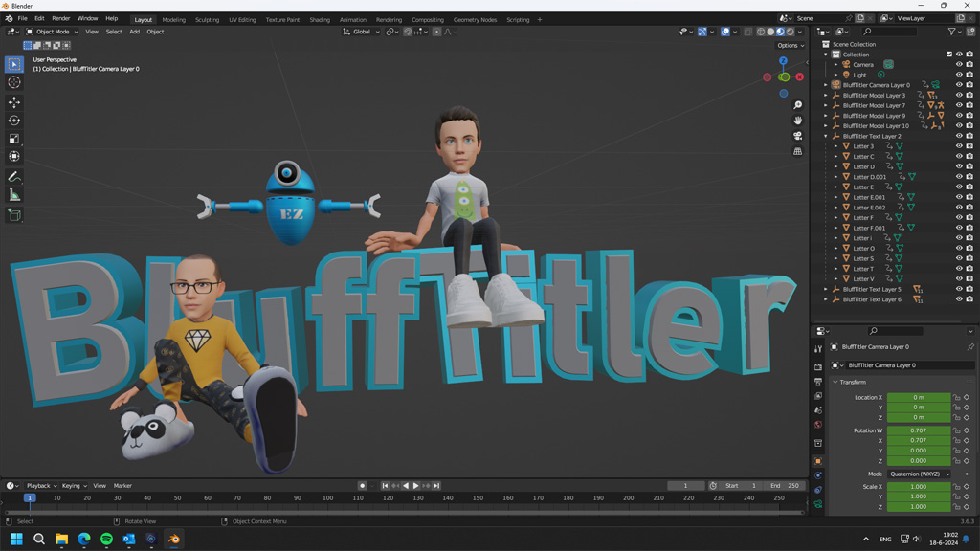980x551 pixels.
Task: Click the Scale X value field
Action: pos(919,487)
